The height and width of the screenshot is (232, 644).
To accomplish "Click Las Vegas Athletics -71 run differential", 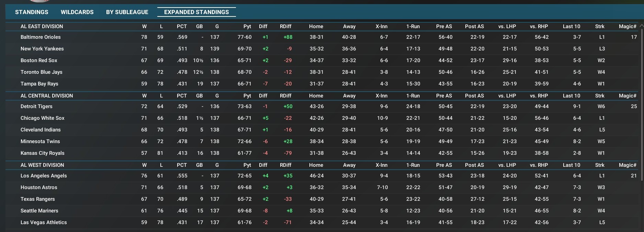I will coord(288,222).
